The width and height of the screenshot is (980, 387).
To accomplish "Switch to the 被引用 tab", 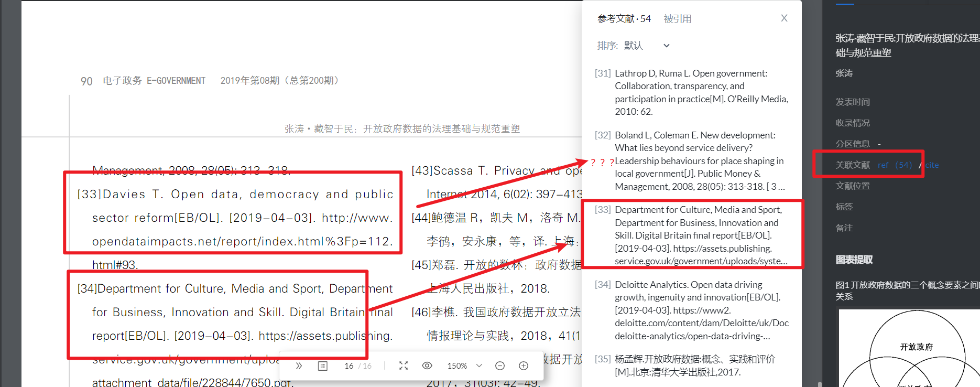I will [678, 19].
